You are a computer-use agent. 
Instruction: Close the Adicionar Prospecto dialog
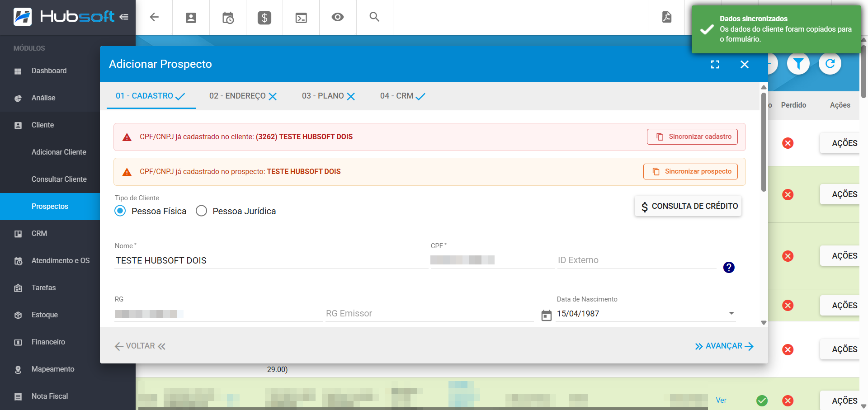[x=745, y=65]
